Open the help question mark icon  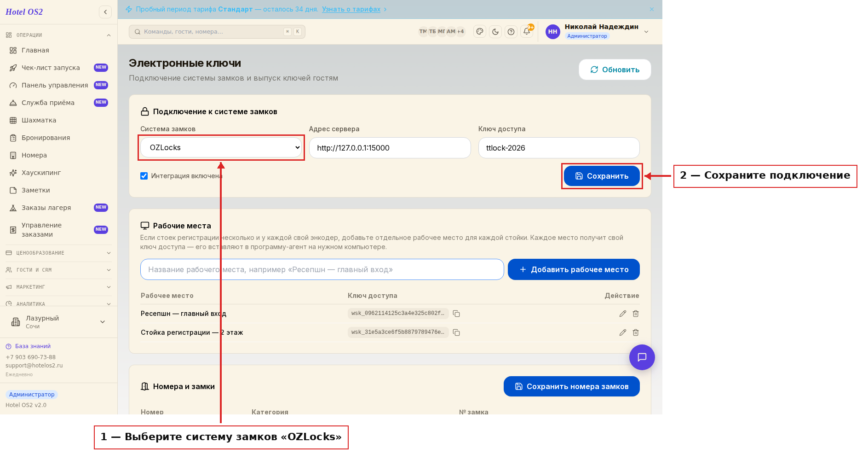pos(511,32)
